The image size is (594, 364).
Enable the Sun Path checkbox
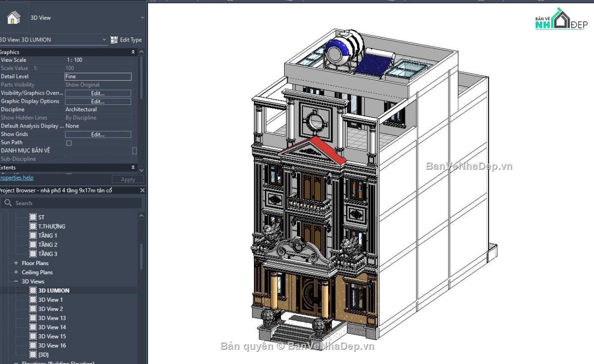point(69,143)
